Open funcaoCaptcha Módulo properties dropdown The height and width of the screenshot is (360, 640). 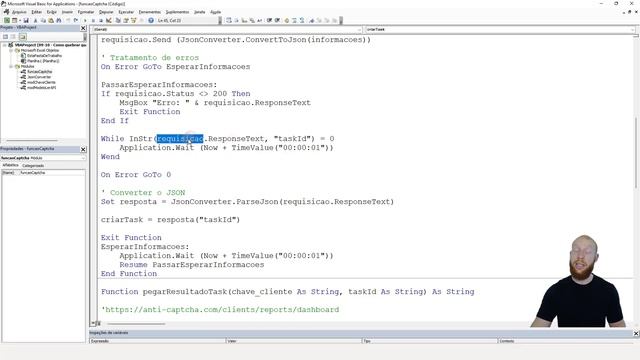(x=43, y=158)
